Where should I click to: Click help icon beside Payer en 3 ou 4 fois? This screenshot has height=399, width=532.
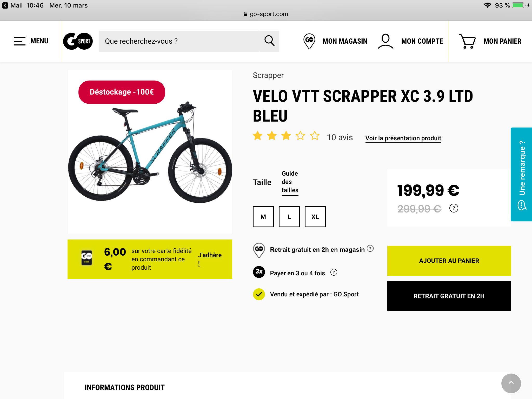pyautogui.click(x=334, y=272)
